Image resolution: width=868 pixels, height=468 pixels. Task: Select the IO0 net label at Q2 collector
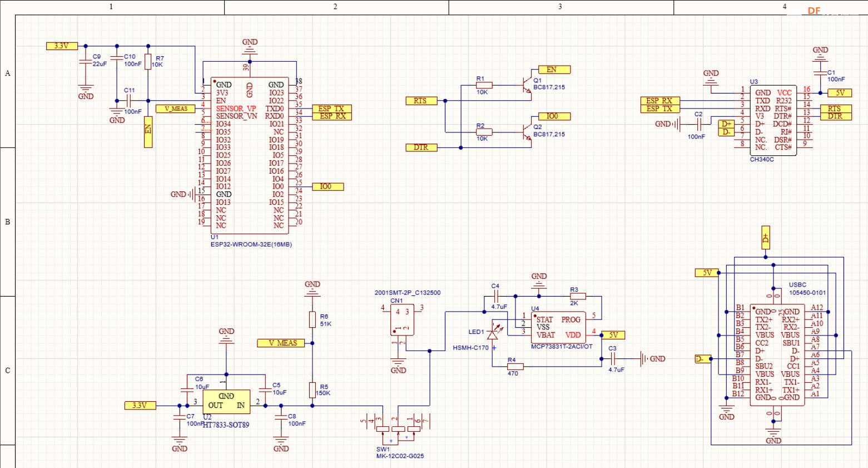[555, 116]
